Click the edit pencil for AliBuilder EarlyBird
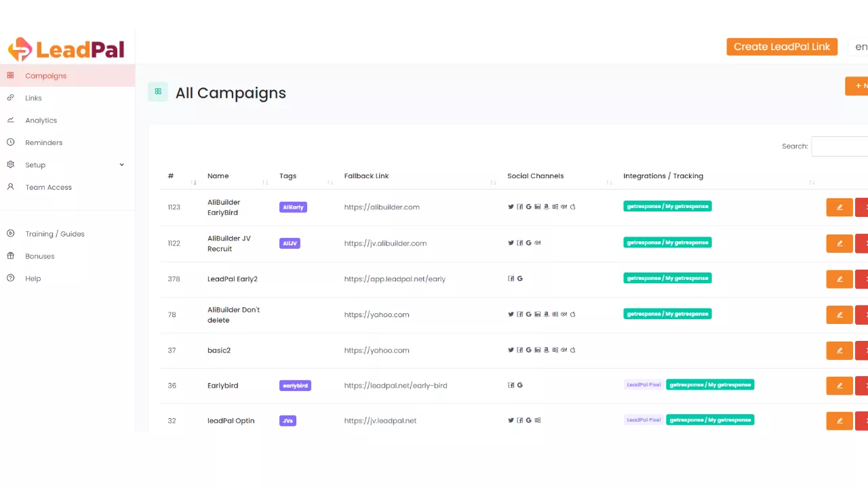Viewport: 868px width, 488px height. [x=839, y=207]
